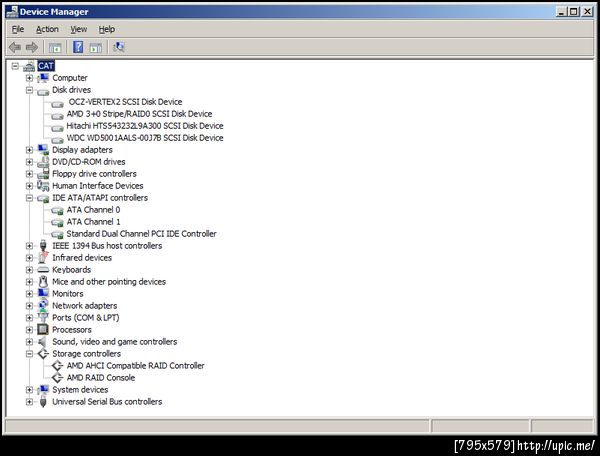600x456 pixels.
Task: Click the Floppy drive controllers icon
Action: 43,174
